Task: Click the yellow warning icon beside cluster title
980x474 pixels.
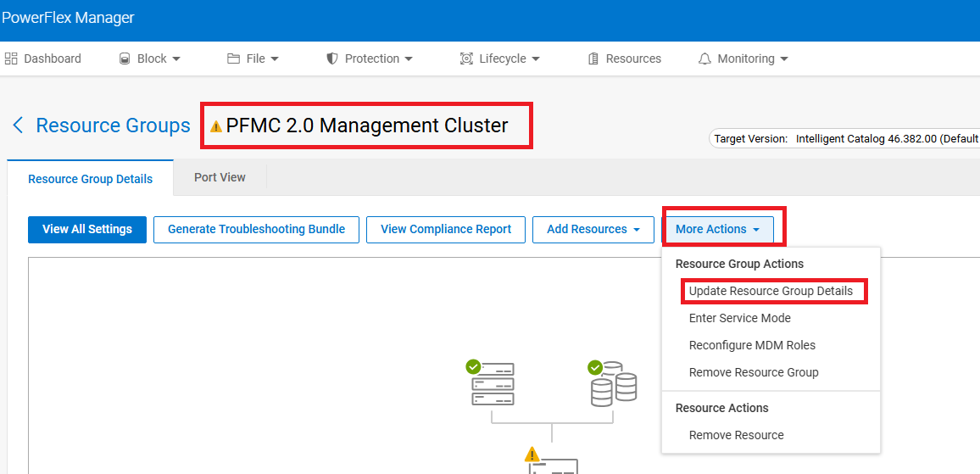Action: pos(216,126)
